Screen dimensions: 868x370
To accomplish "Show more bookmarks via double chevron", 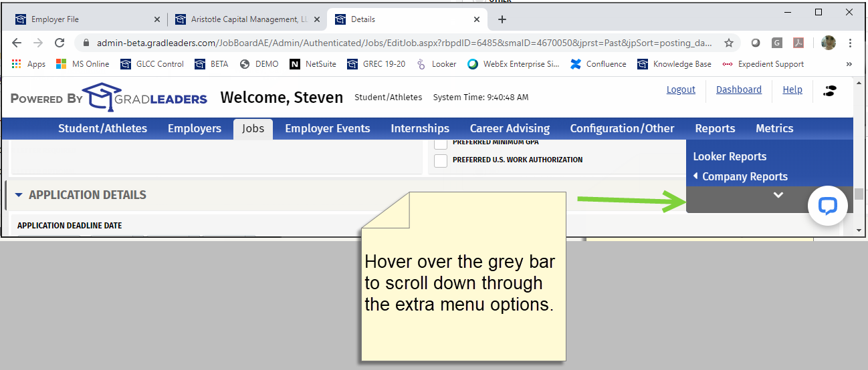I will tap(849, 64).
